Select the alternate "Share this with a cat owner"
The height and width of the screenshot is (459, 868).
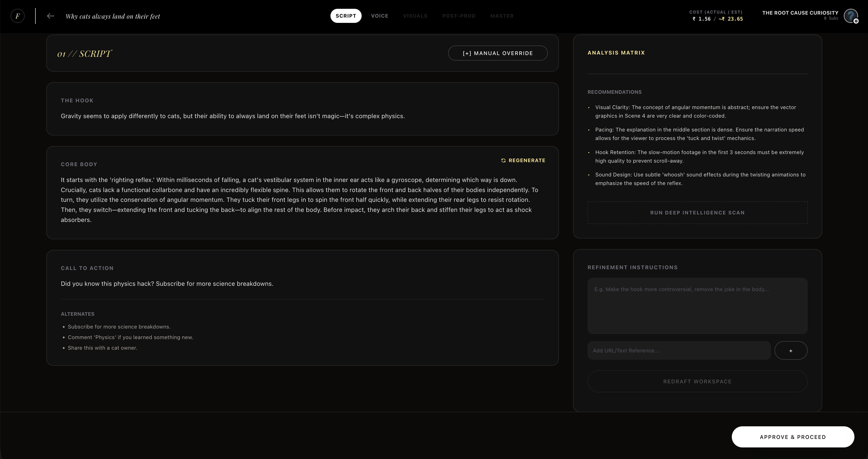click(103, 348)
